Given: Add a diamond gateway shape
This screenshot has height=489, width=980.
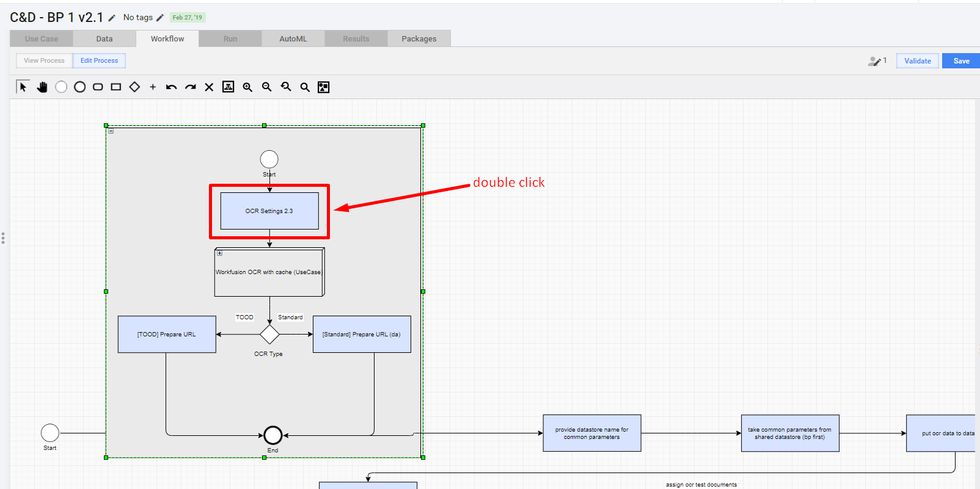Looking at the screenshot, I should 134,87.
